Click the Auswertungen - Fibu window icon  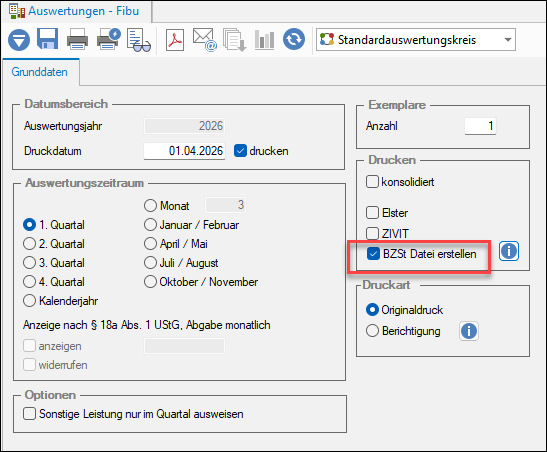[x=17, y=11]
